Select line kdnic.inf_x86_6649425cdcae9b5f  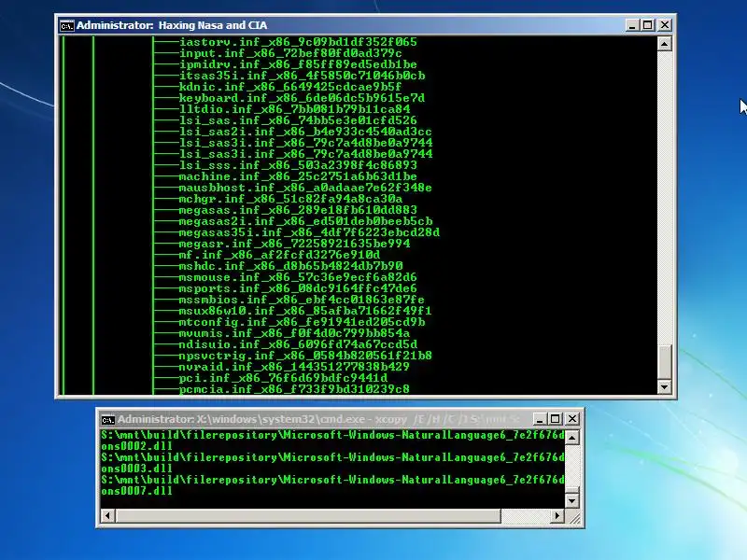(290, 87)
